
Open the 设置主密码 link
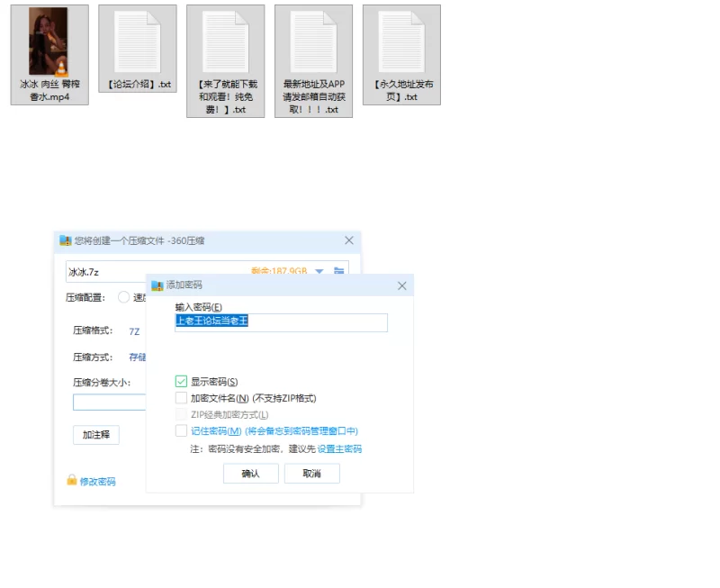coord(339,448)
